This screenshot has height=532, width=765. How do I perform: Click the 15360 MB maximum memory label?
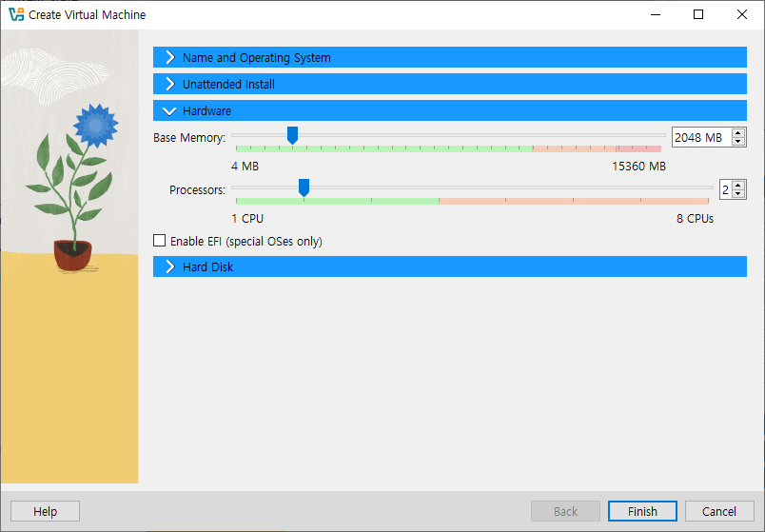[638, 167]
